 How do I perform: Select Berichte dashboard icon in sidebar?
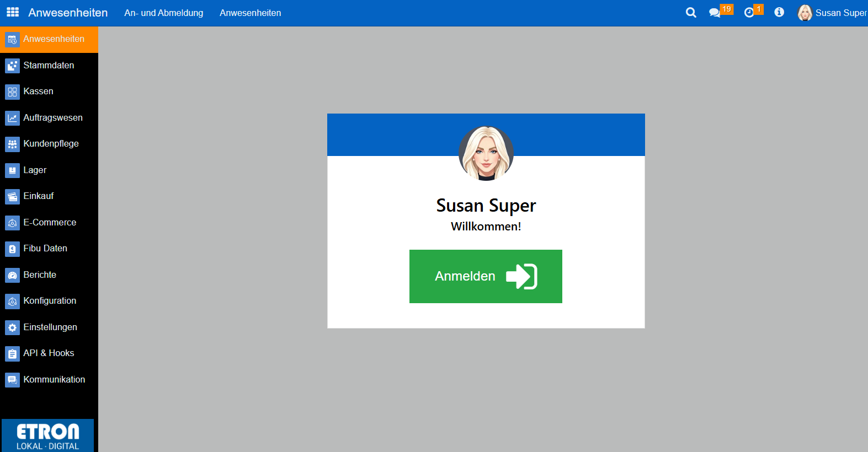point(12,275)
